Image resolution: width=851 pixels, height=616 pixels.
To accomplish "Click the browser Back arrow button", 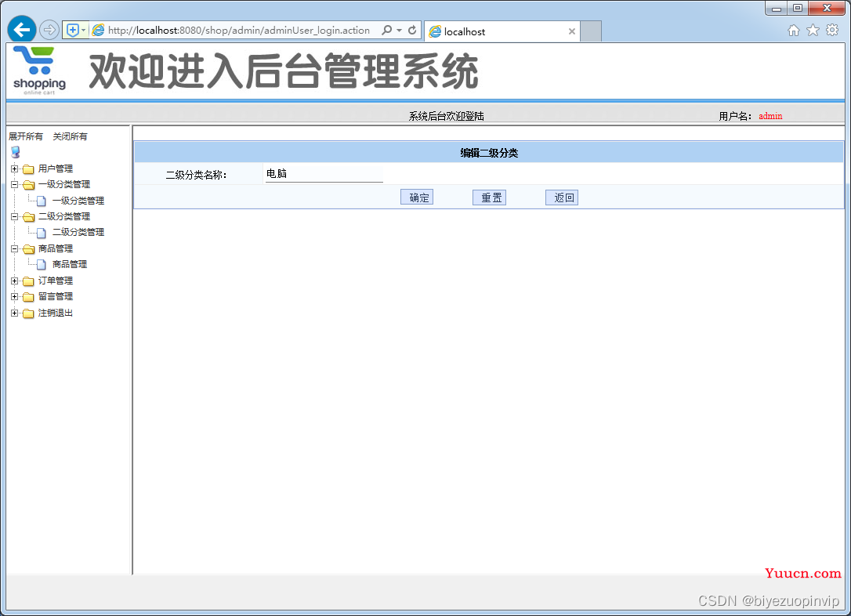I will pyautogui.click(x=22, y=29).
